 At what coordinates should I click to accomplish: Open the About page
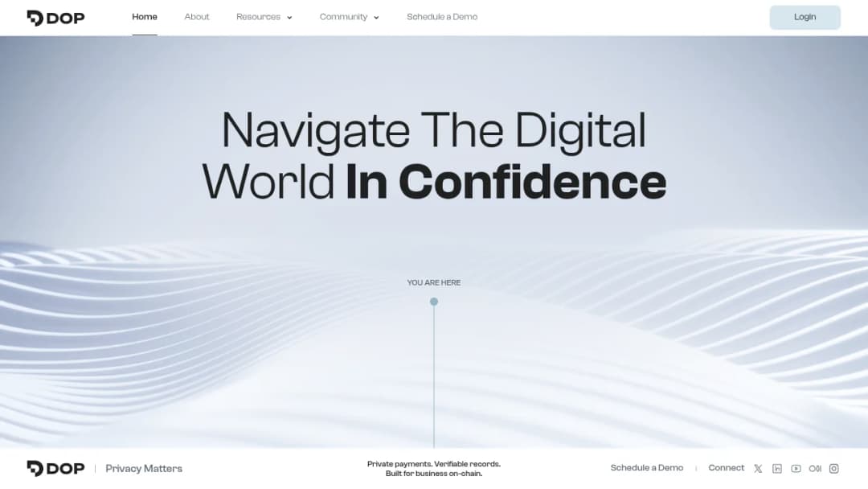pos(197,17)
